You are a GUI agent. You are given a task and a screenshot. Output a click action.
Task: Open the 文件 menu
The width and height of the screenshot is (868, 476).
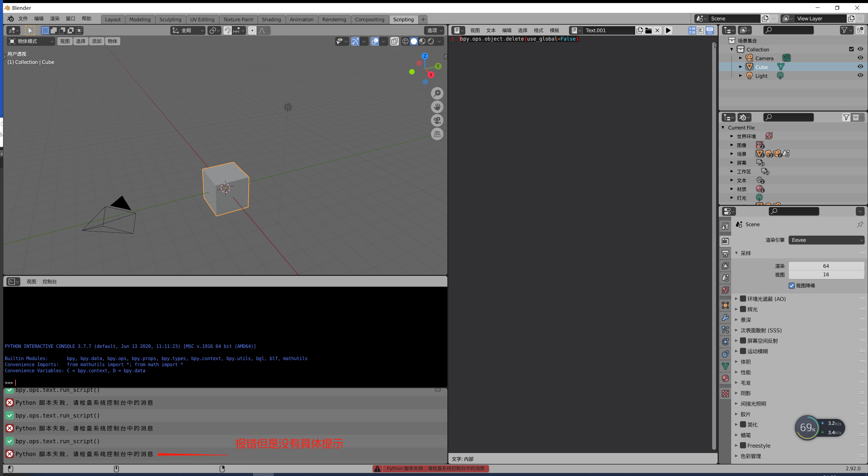[x=23, y=19]
